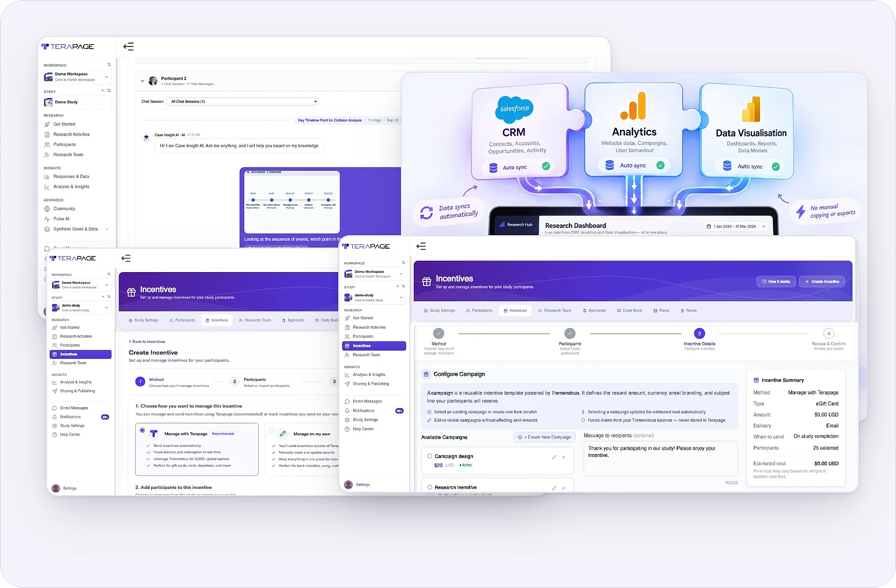Open Pulse AI in the chat window sidebar

pos(61,219)
